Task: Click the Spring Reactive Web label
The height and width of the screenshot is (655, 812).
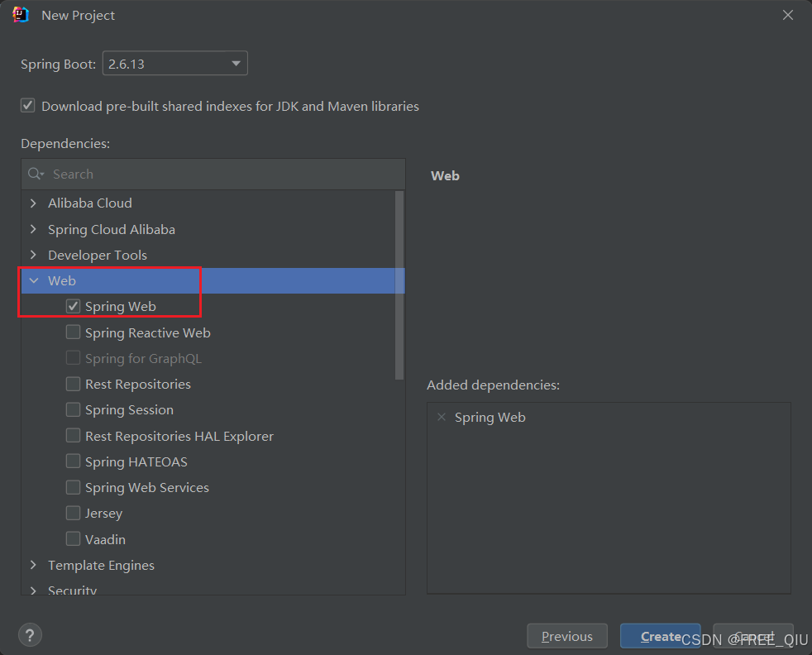Action: tap(147, 332)
